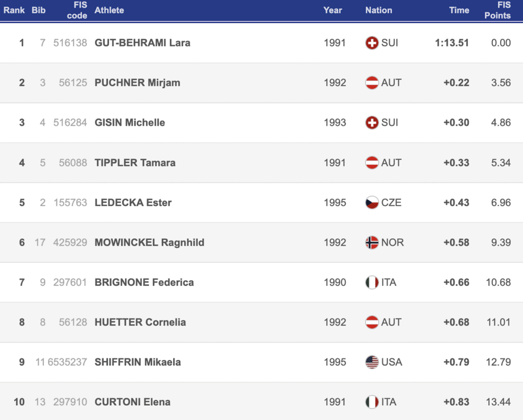Click the USA flag in Shiffrin's row
This screenshot has height=420, width=523.
pos(372,362)
